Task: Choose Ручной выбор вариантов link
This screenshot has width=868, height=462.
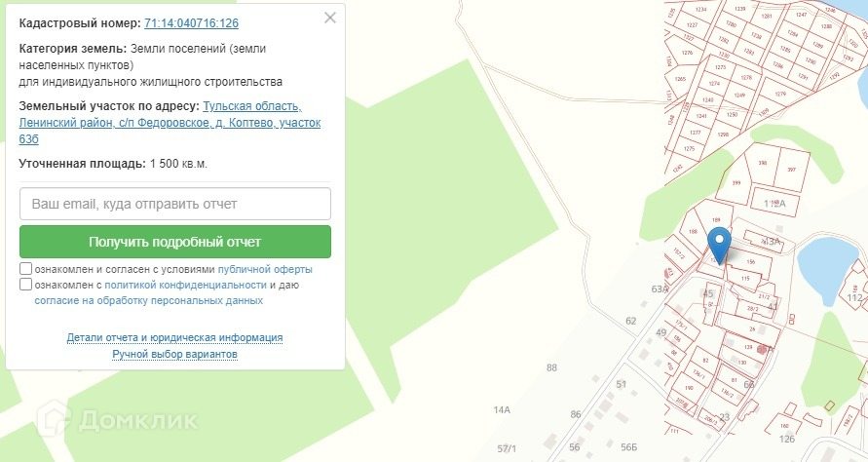Action: point(174,354)
